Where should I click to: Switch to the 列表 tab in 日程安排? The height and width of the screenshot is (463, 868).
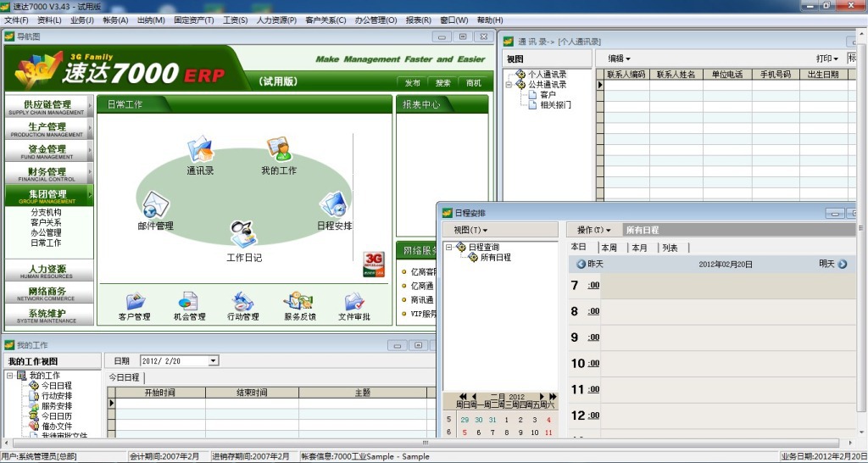point(670,248)
